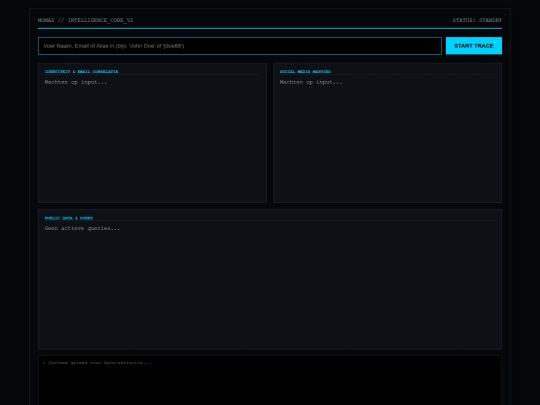This screenshot has height=405, width=540.
Task: Focus the Naam, Email of Alias input field
Action: tap(240, 46)
